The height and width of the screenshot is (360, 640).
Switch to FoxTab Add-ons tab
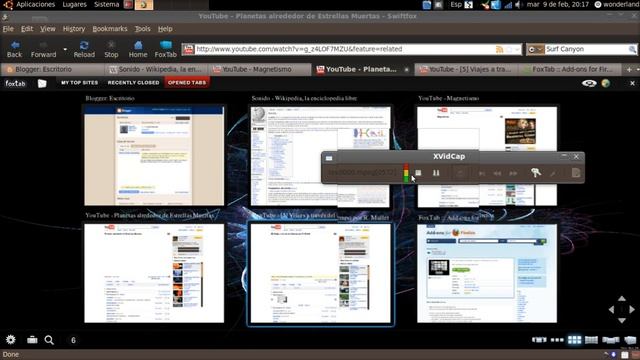pyautogui.click(x=571, y=69)
